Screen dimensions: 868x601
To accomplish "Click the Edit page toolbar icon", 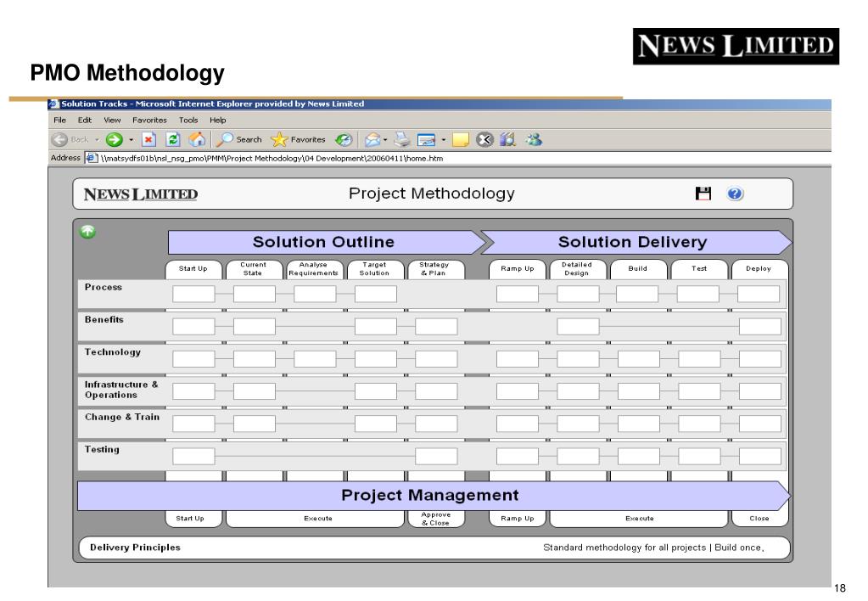I will tap(426, 140).
